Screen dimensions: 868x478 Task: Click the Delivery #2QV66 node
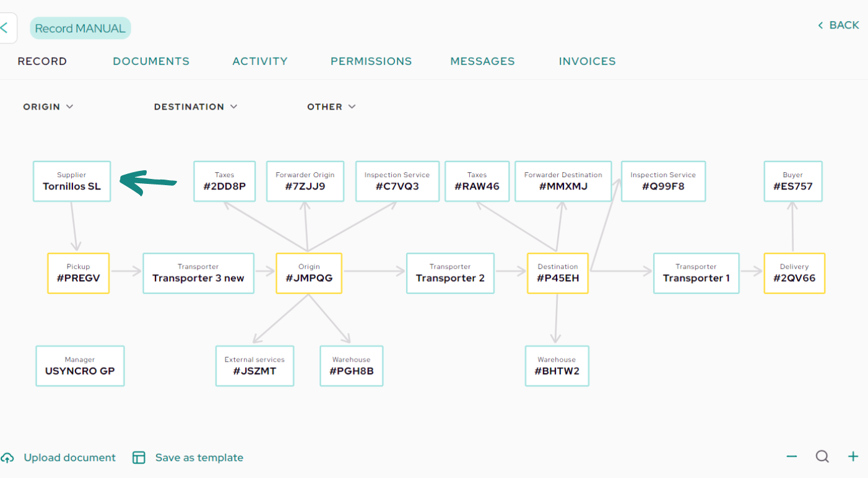tap(794, 273)
